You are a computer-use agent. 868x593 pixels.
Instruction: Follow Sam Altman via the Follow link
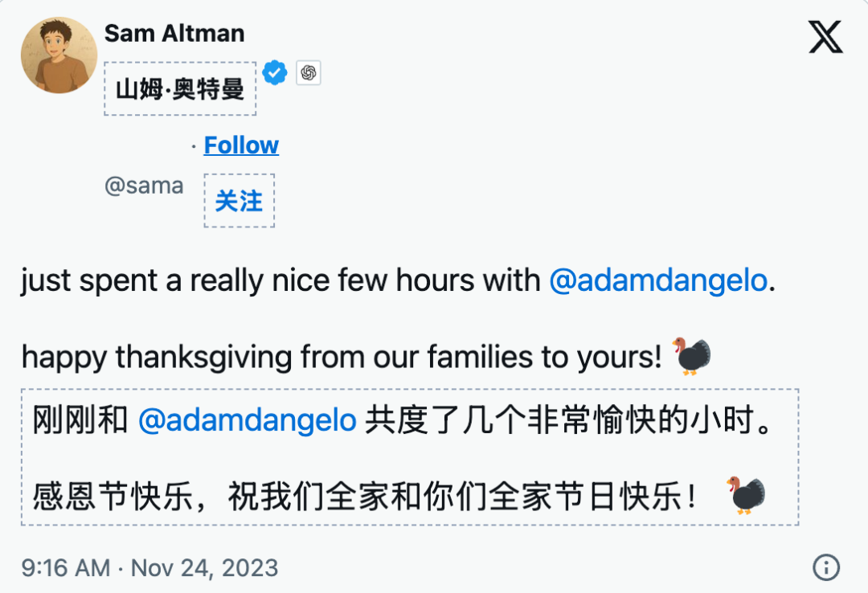pyautogui.click(x=241, y=145)
